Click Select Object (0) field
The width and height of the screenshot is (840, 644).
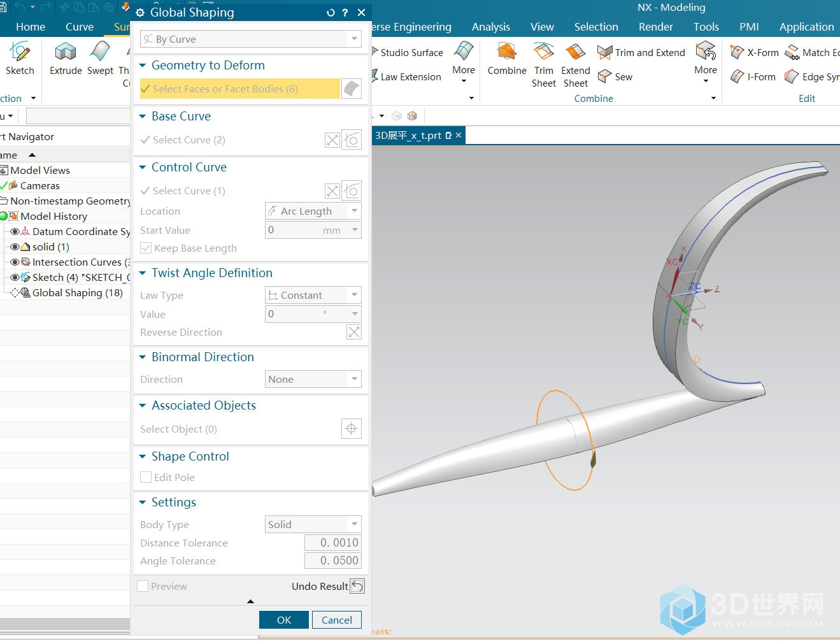pyautogui.click(x=178, y=429)
